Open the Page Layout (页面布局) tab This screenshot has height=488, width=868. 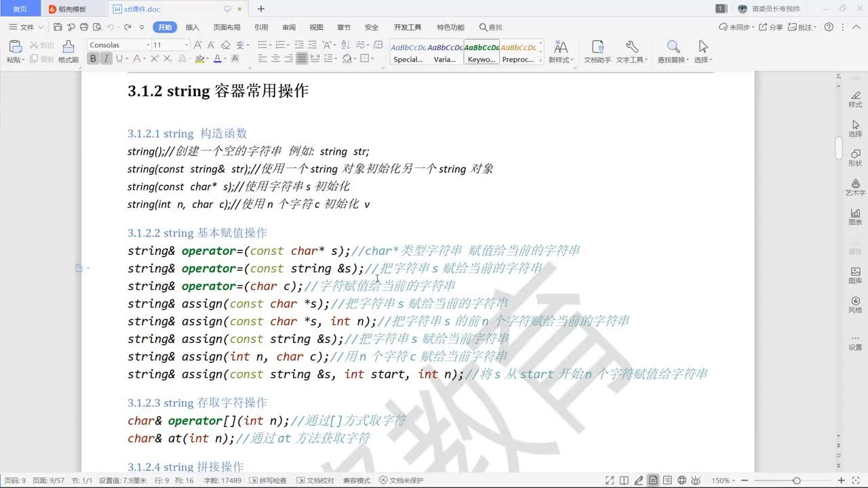click(226, 27)
